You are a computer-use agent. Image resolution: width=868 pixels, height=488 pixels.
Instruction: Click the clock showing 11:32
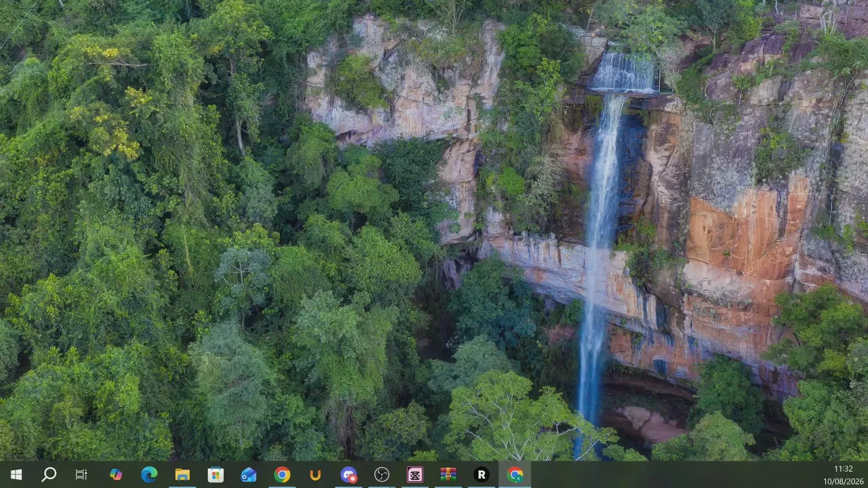(x=844, y=468)
